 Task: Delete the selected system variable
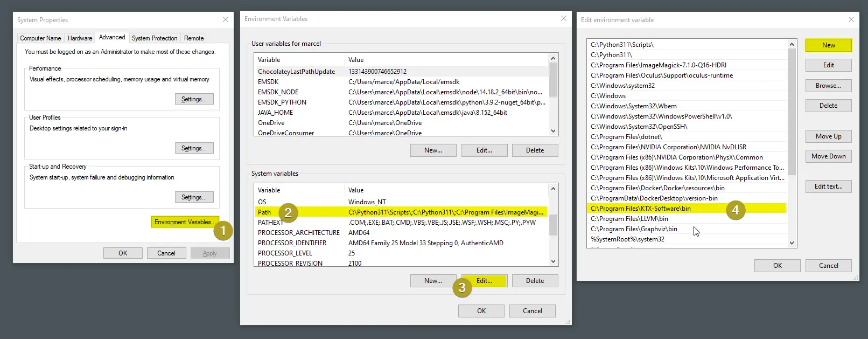coord(535,281)
